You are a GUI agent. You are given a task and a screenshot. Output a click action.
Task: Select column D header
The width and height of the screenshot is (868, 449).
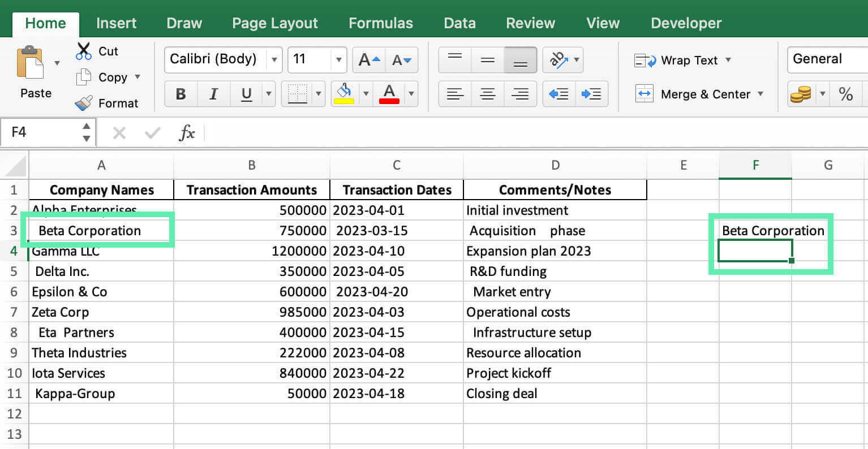555,165
